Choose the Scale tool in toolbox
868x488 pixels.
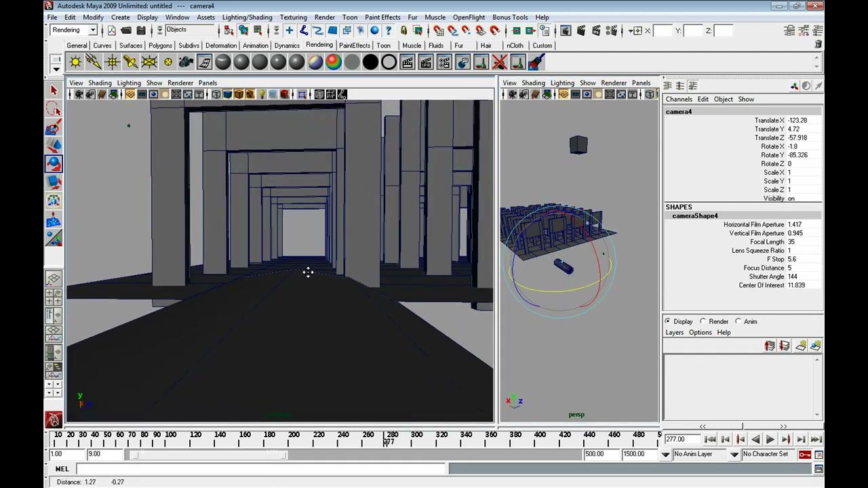[x=54, y=182]
